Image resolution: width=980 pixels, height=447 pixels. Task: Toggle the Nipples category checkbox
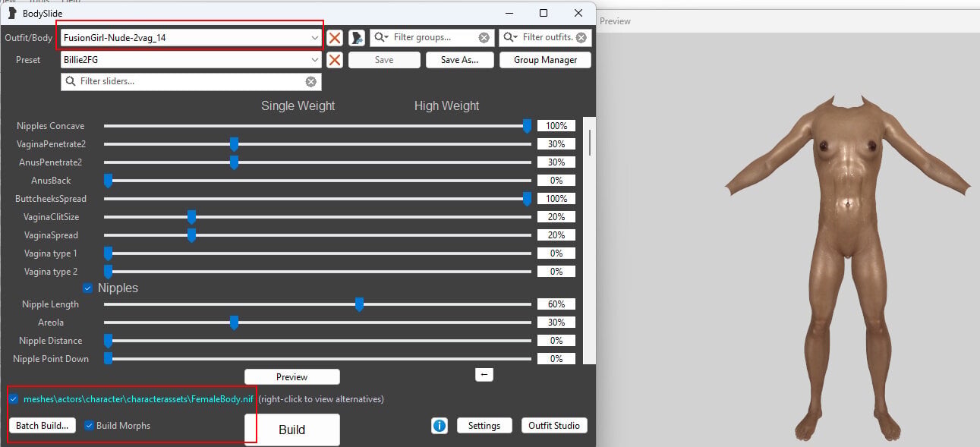pos(88,288)
